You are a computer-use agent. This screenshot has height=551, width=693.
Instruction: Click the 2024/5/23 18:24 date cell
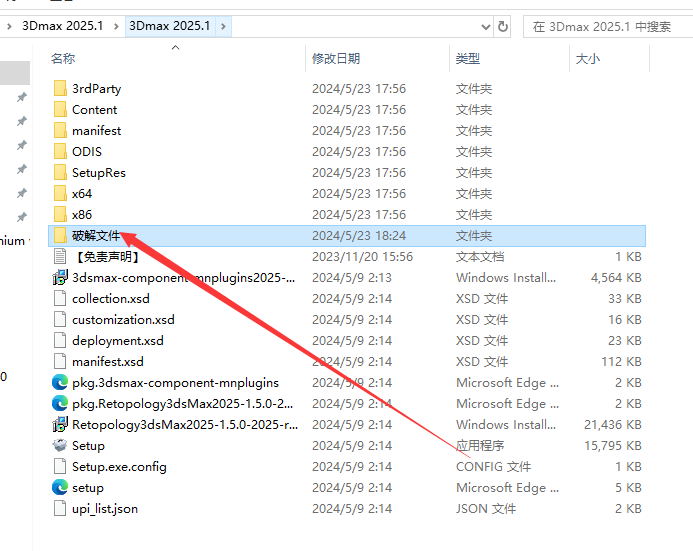pos(359,236)
